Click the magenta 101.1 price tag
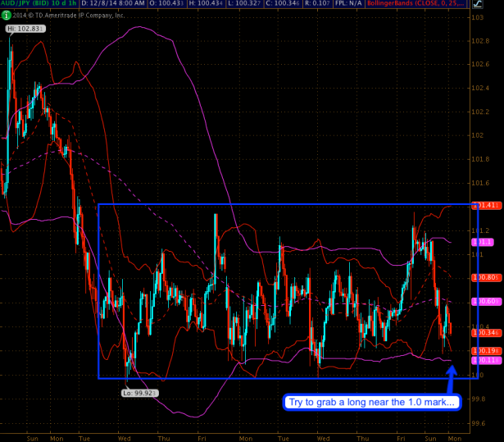The image size is (504, 442). coord(481,243)
